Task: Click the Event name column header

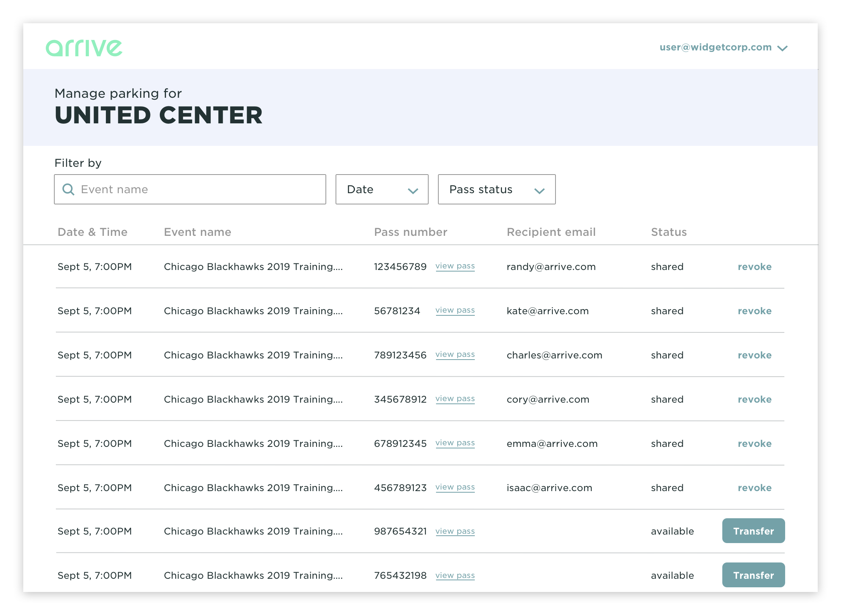Action: click(x=197, y=232)
